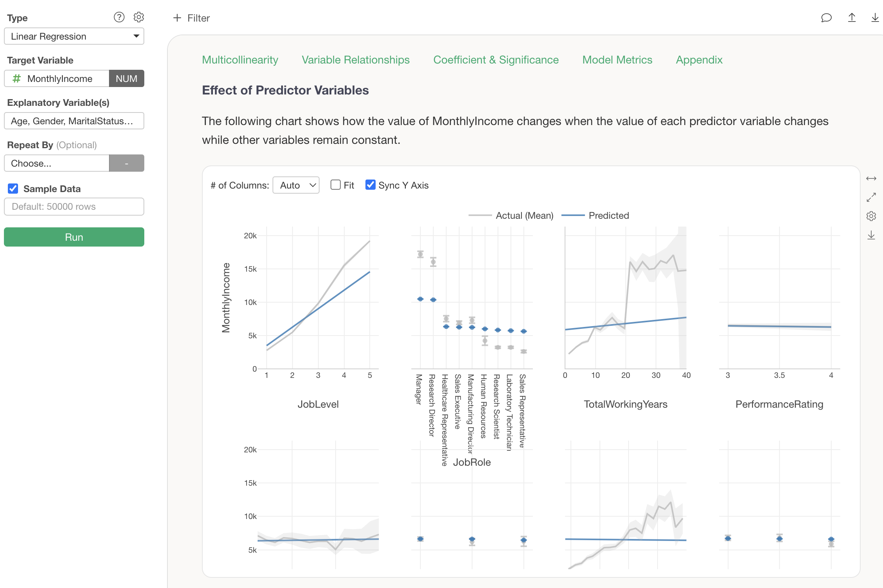883x588 pixels.
Task: Toggle the Sample Data checkbox
Action: pyautogui.click(x=13, y=189)
